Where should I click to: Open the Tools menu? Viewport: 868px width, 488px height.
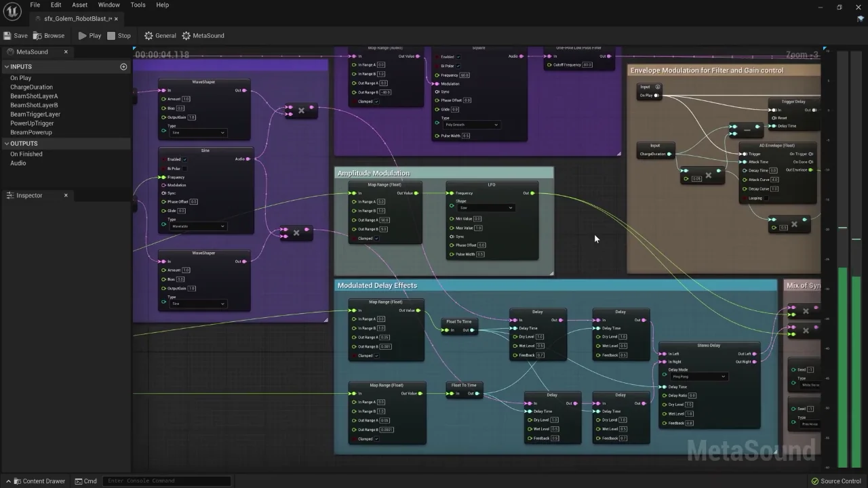pos(138,5)
